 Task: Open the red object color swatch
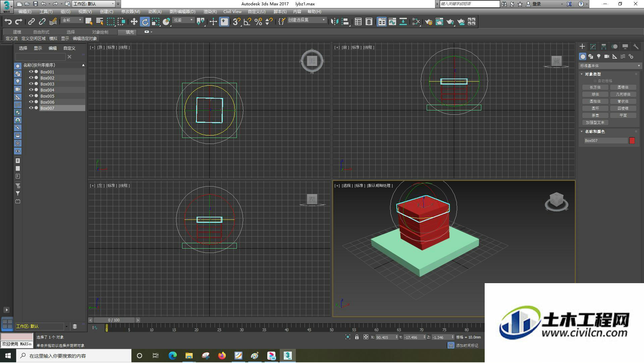pyautogui.click(x=632, y=141)
